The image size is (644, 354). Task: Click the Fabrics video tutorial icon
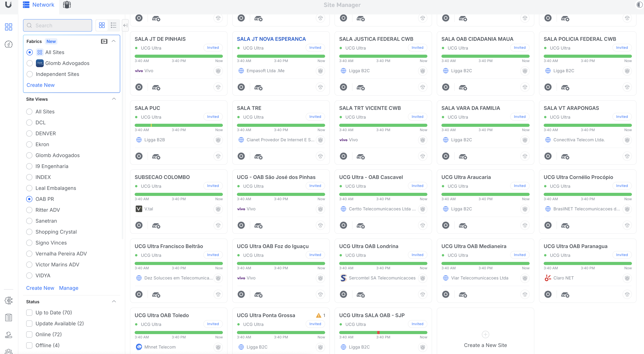pyautogui.click(x=104, y=41)
